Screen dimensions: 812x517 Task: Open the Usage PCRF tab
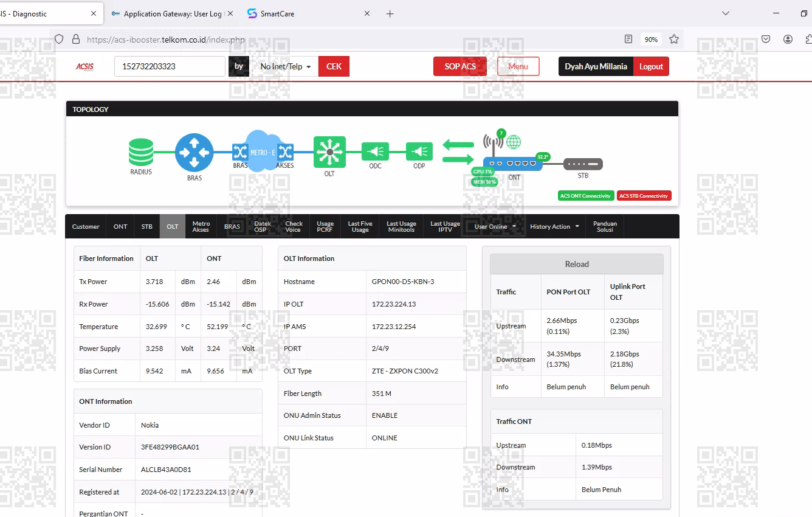(325, 226)
